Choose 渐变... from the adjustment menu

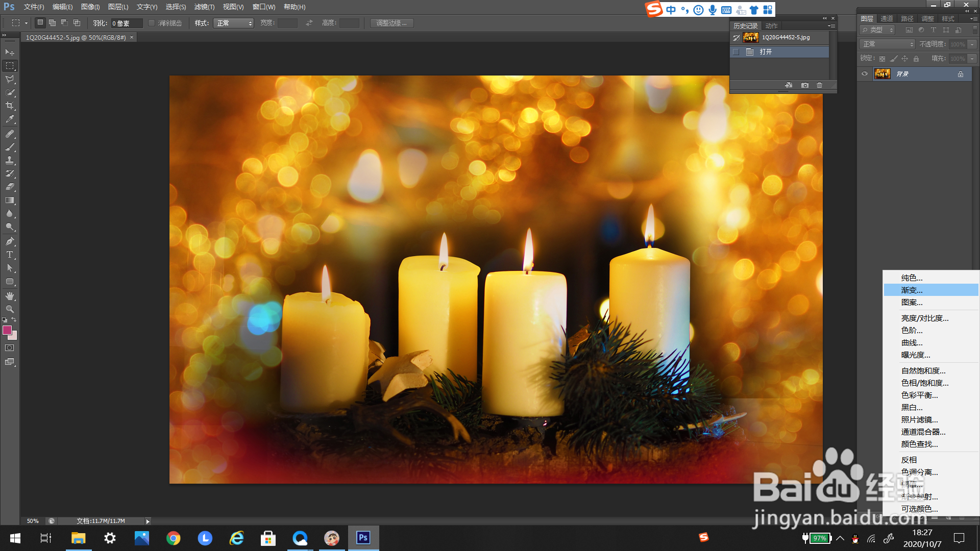(x=912, y=290)
